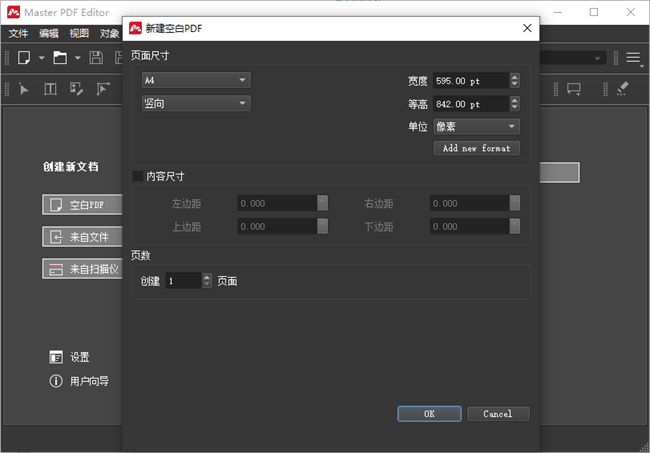Click the 上边距 margin field
This screenshot has height=453, width=650.
[277, 227]
